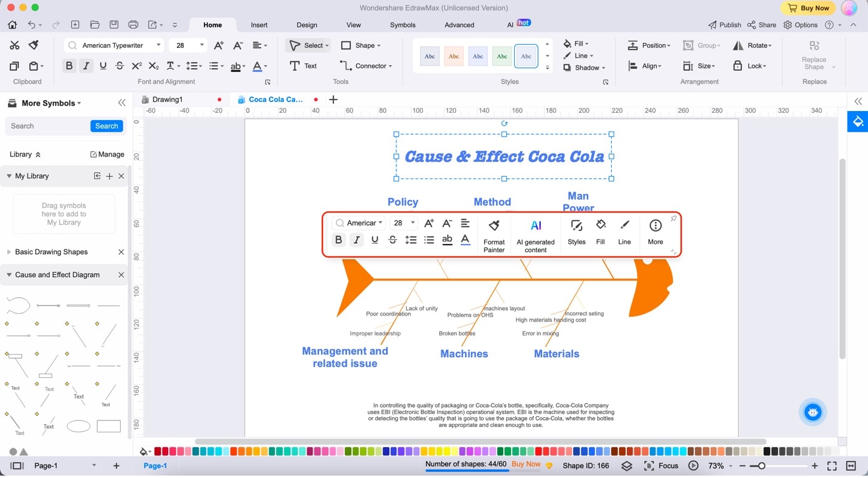This screenshot has height=478, width=868.
Task: Open More options in floating toolbar
Action: pyautogui.click(x=656, y=232)
